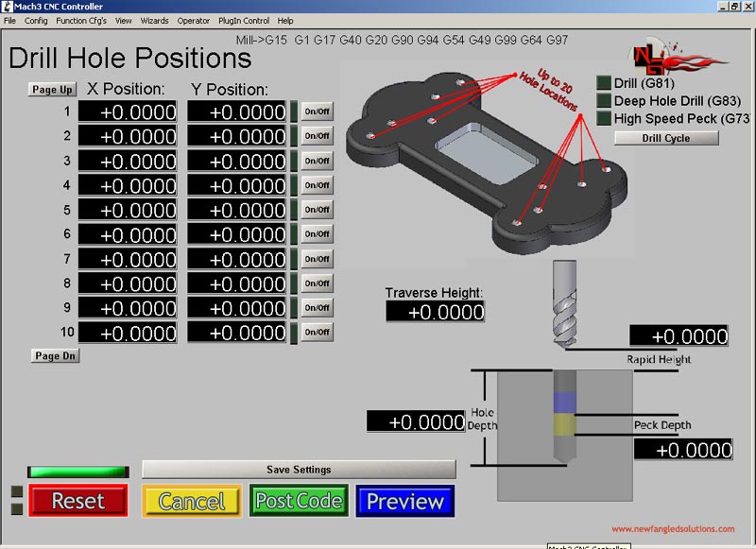Select the X Position field for hole 10
This screenshot has height=549, width=756.
(x=128, y=333)
